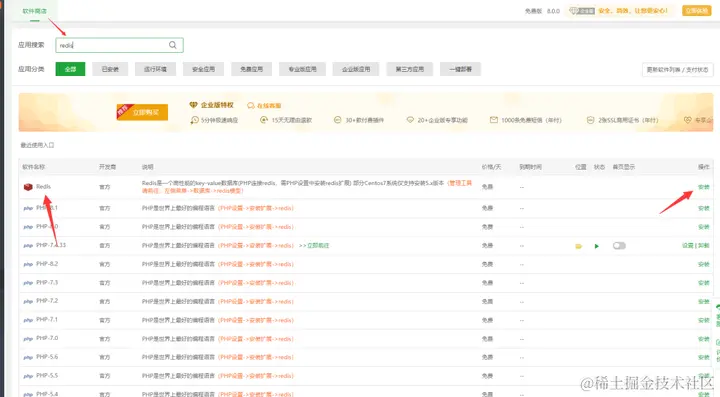Click the magnifier icon in the search box
720x397 pixels.
pos(173,45)
